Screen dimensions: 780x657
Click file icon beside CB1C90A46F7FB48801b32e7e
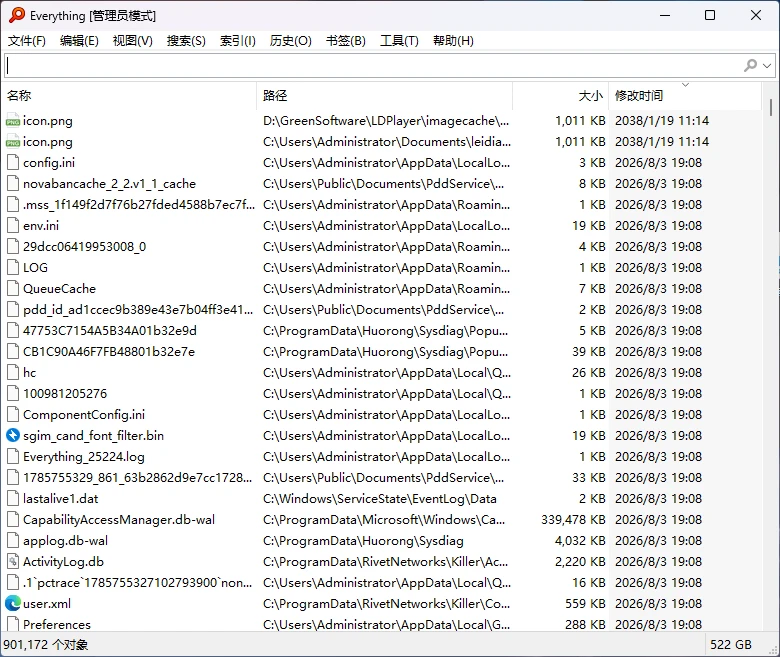(x=13, y=352)
